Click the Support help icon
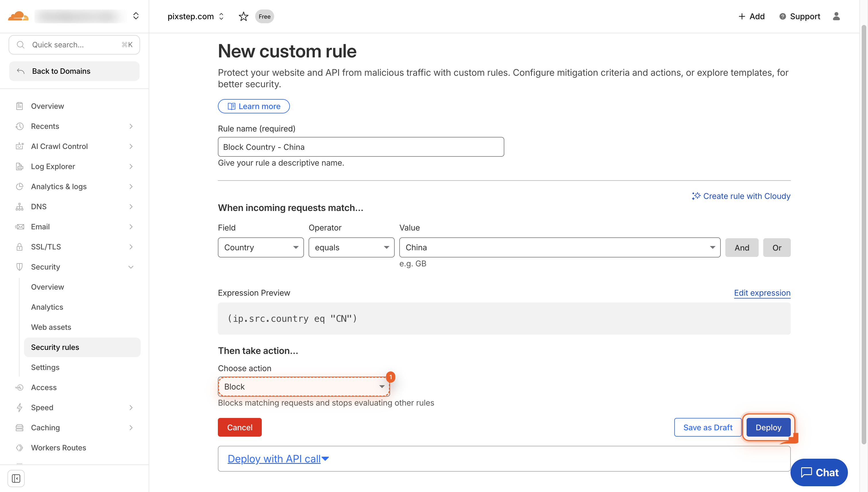868x492 pixels. point(782,16)
